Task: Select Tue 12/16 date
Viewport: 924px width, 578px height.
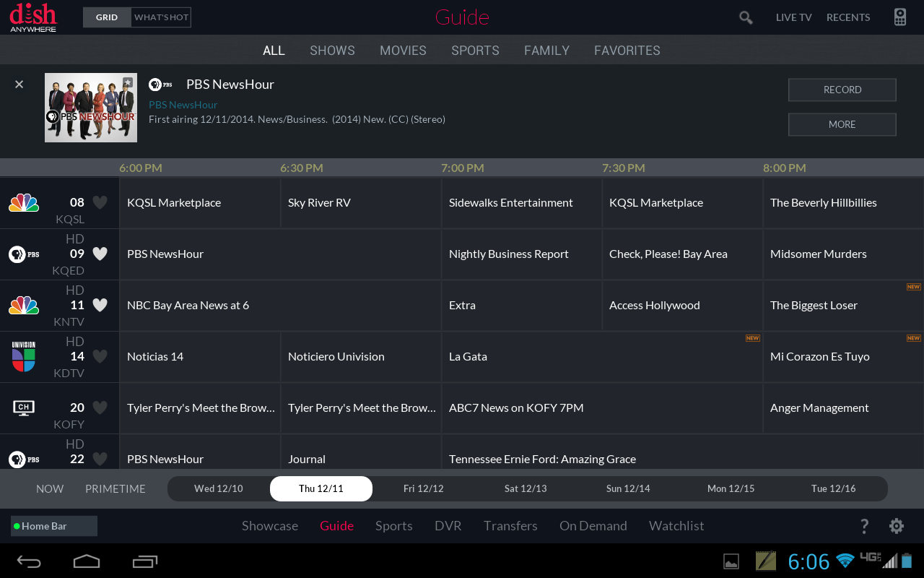Action: pyautogui.click(x=834, y=489)
